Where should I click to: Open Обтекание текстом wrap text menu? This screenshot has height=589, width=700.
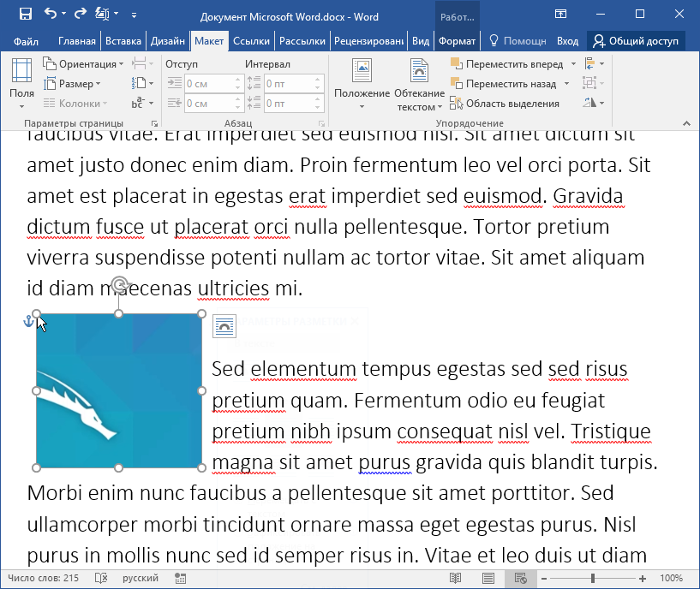420,84
